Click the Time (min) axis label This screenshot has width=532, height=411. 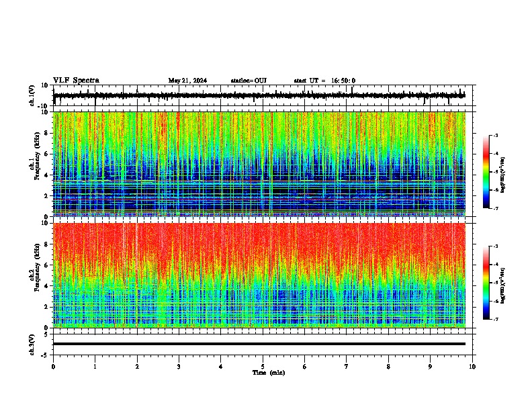click(x=269, y=373)
